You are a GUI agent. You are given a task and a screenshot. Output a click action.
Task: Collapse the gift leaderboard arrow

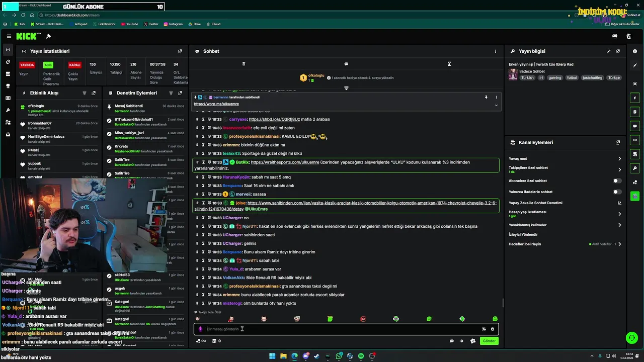tap(346, 88)
